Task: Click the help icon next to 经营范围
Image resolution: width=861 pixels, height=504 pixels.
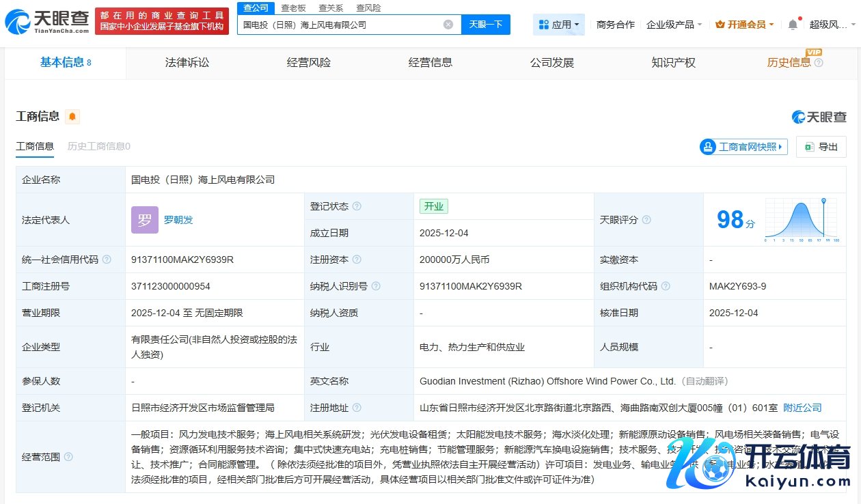Action: 68,457
